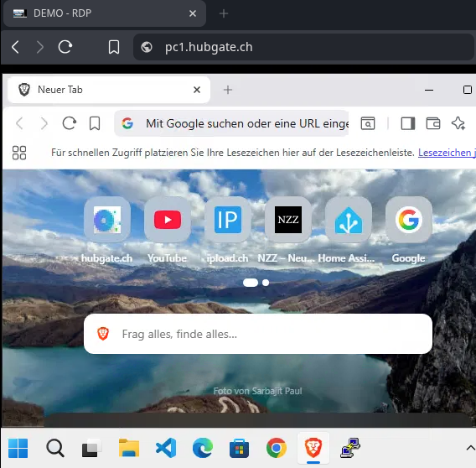Focus the 'Frag alles, finde alles' search box

258,334
